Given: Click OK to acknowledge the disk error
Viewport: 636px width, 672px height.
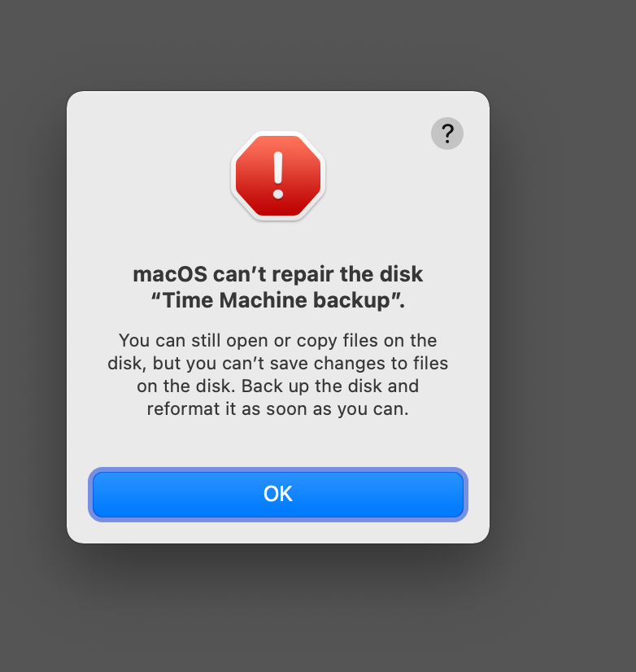Looking at the screenshot, I should pyautogui.click(x=277, y=494).
